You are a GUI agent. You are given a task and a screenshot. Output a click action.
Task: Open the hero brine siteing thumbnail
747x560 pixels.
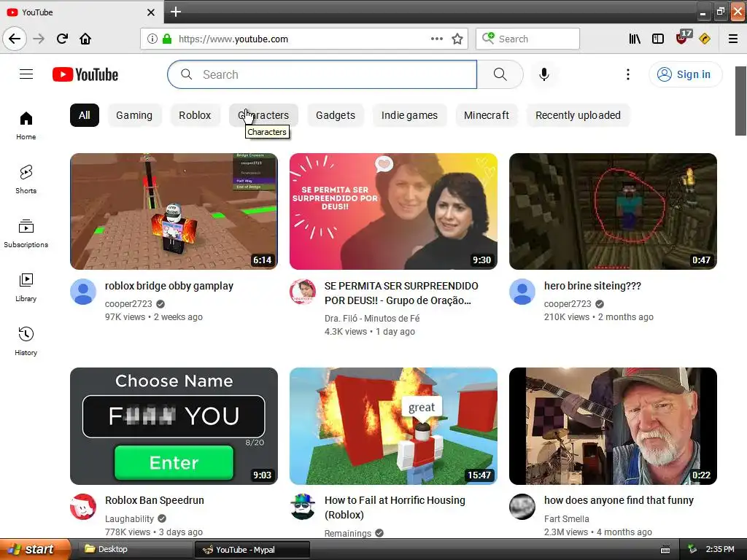click(x=613, y=211)
